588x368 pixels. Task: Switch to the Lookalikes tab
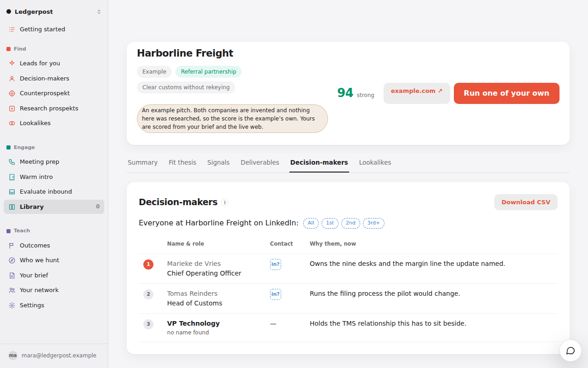(x=375, y=162)
